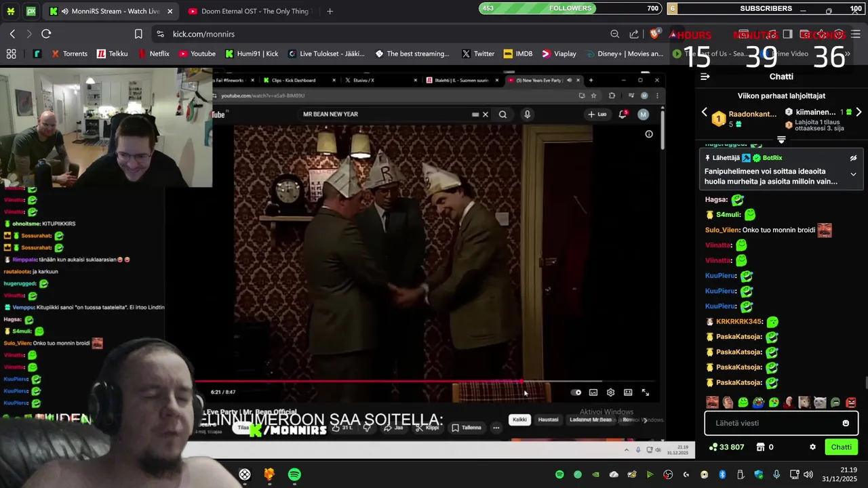Select the Kaikki filter chip
The image size is (868, 488).
coord(519,420)
